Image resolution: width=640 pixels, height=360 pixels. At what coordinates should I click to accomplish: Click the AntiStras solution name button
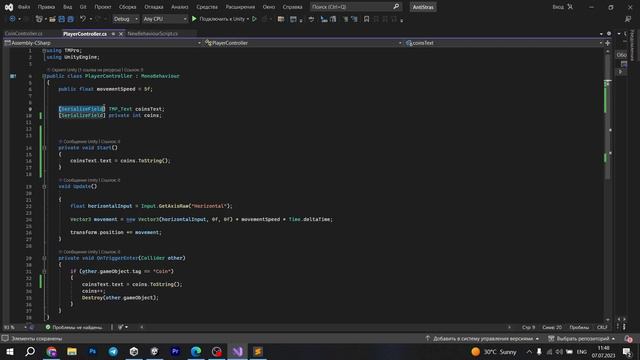pos(423,7)
